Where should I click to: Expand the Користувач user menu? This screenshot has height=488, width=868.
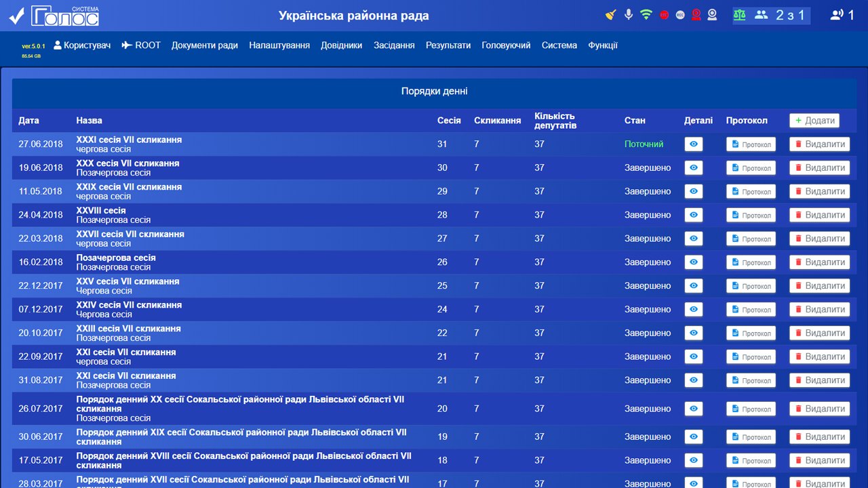(x=82, y=45)
